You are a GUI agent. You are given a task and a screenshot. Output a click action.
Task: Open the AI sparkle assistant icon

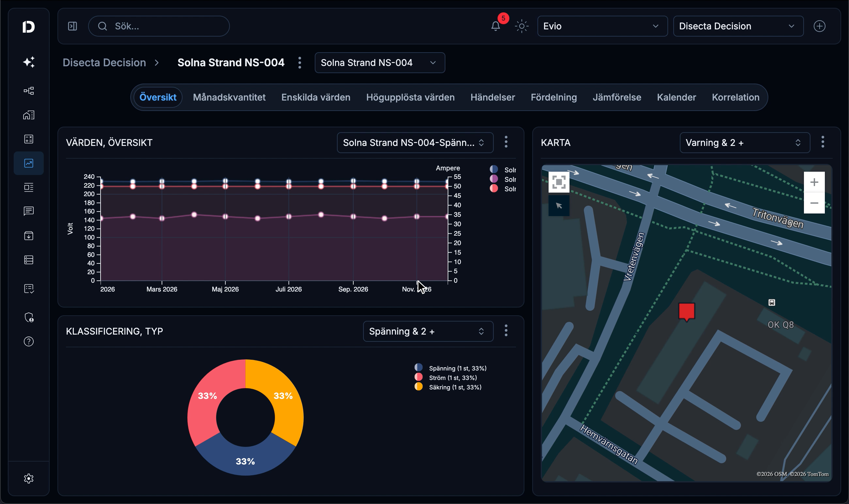click(x=29, y=62)
